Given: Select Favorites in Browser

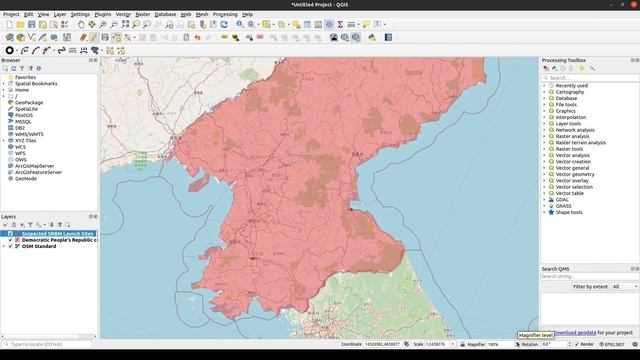Looking at the screenshot, I should click(x=25, y=77).
